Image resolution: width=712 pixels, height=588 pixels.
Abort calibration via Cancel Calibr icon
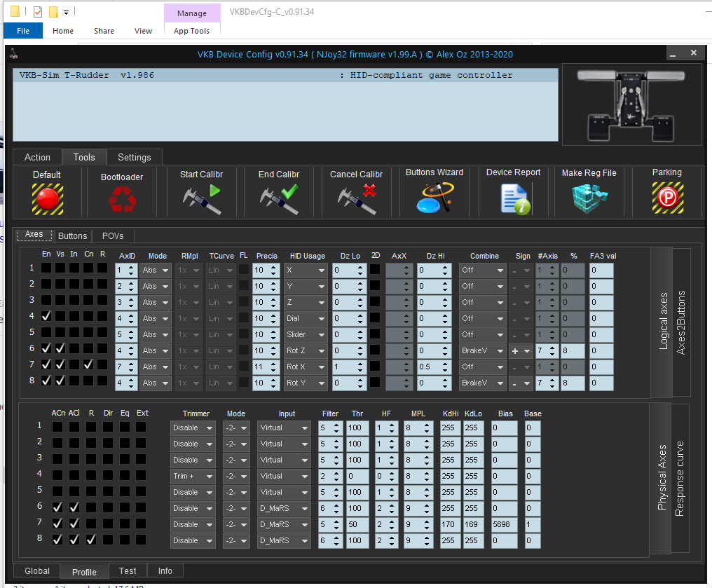(357, 199)
